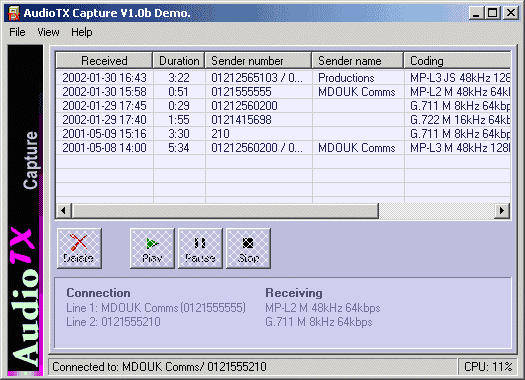
Task: Click MDOUK Comms in the 15:58 row
Action: [357, 92]
